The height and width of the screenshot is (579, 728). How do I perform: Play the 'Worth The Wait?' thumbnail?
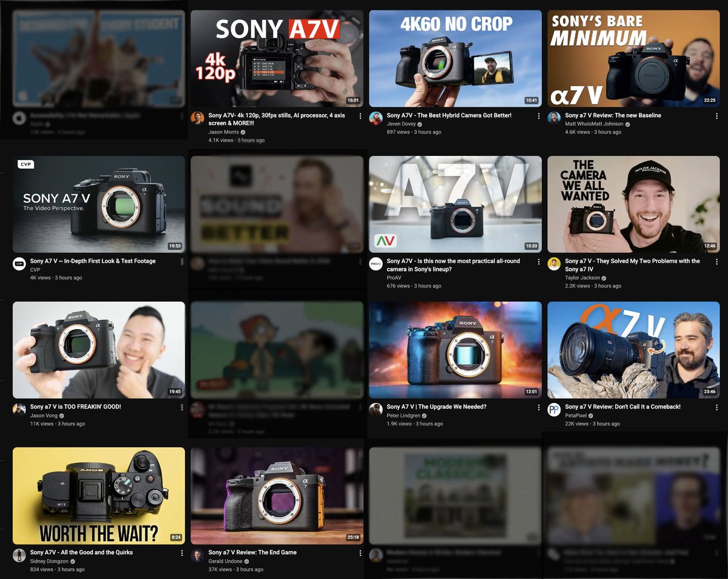click(x=99, y=495)
